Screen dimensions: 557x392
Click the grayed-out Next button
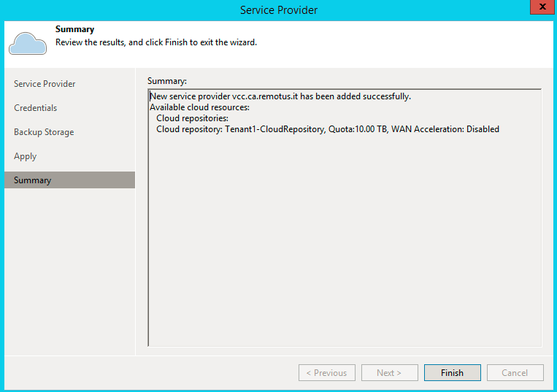click(x=389, y=372)
